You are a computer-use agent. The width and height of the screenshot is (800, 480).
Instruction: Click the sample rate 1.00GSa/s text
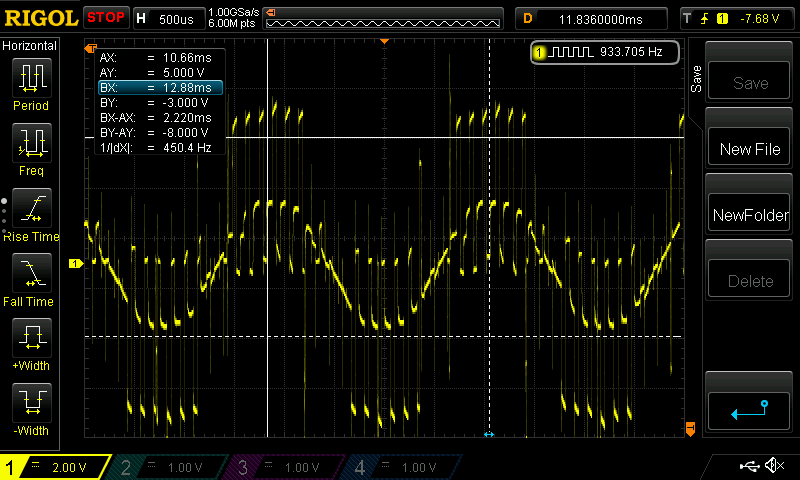[x=234, y=12]
